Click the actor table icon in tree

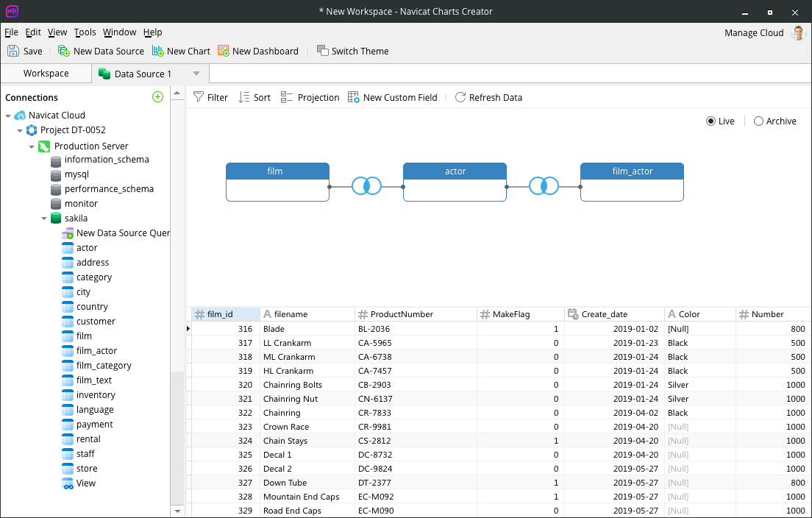(x=68, y=248)
